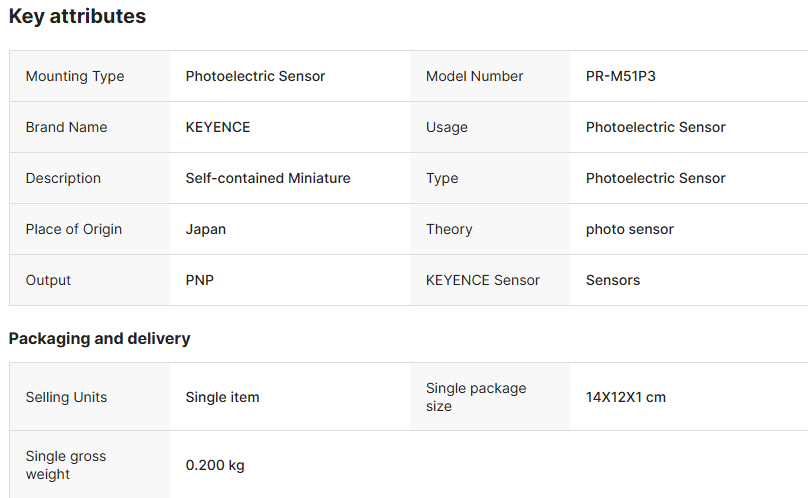Click the Japan place of origin value

pos(206,229)
